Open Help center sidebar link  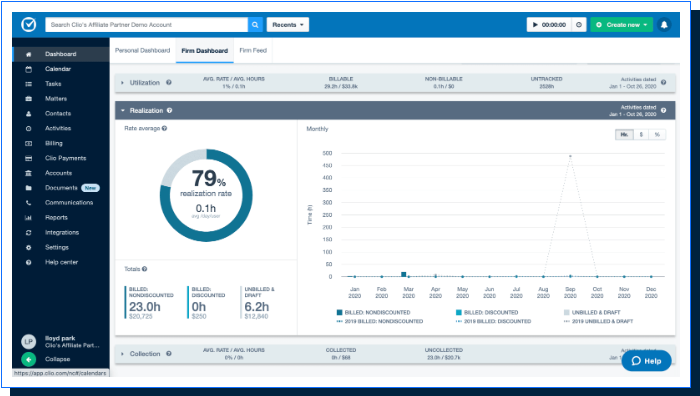click(x=62, y=263)
